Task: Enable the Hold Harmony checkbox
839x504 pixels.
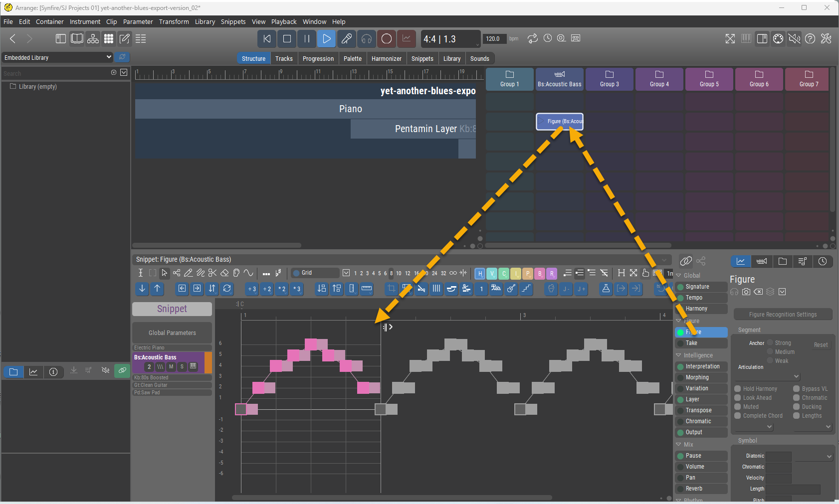Action: (738, 389)
